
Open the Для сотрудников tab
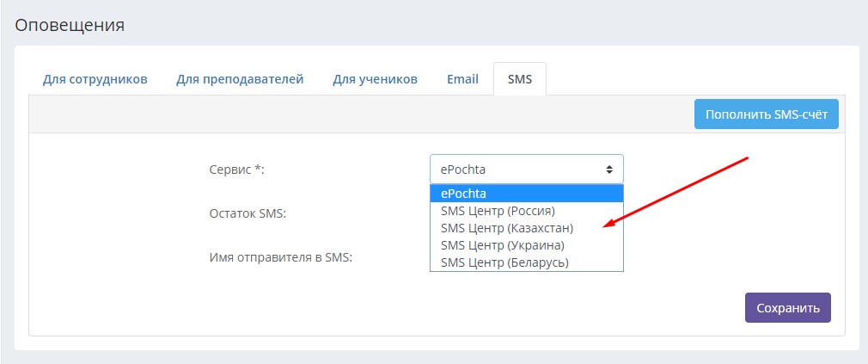point(95,79)
